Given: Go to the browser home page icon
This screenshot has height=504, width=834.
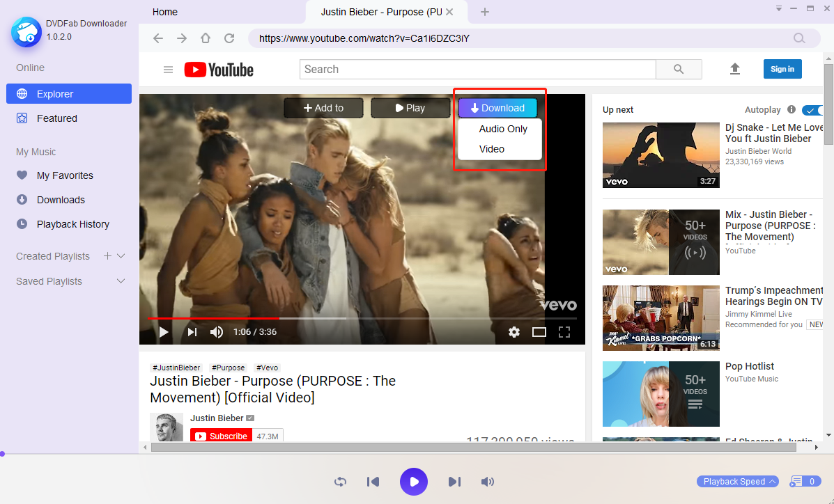Looking at the screenshot, I should point(205,38).
